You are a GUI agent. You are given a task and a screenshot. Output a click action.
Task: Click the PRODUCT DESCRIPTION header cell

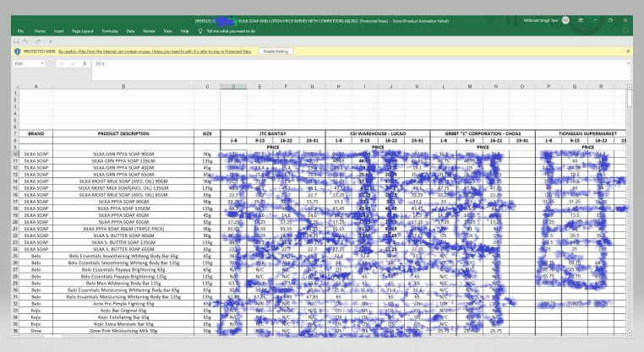[x=123, y=133]
